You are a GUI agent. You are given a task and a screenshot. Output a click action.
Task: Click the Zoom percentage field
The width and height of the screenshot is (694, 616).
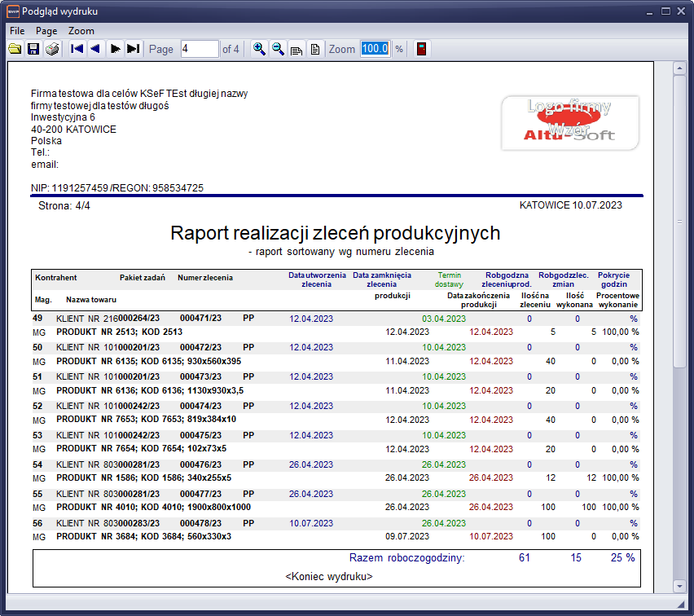pyautogui.click(x=375, y=49)
